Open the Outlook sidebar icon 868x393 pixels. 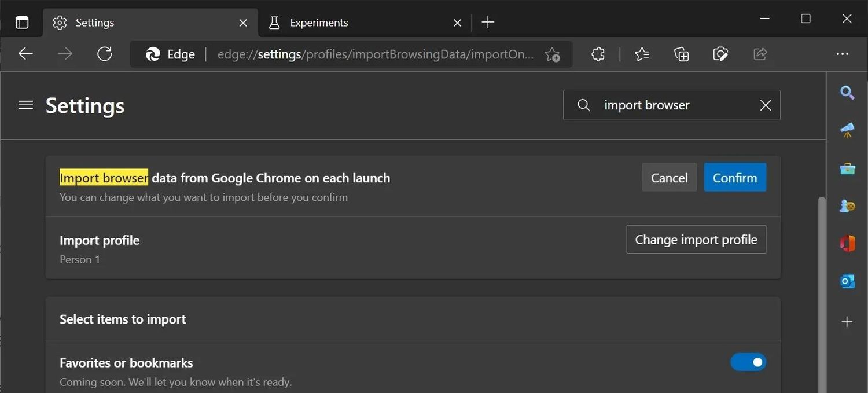click(847, 281)
